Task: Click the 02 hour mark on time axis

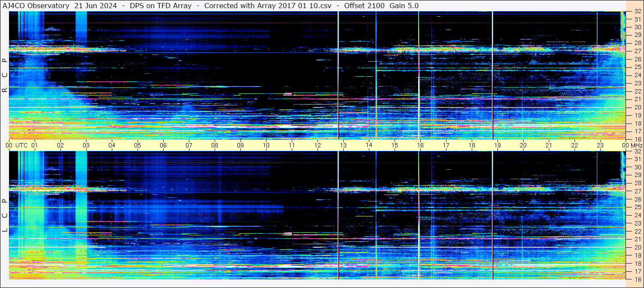Action: [60, 145]
